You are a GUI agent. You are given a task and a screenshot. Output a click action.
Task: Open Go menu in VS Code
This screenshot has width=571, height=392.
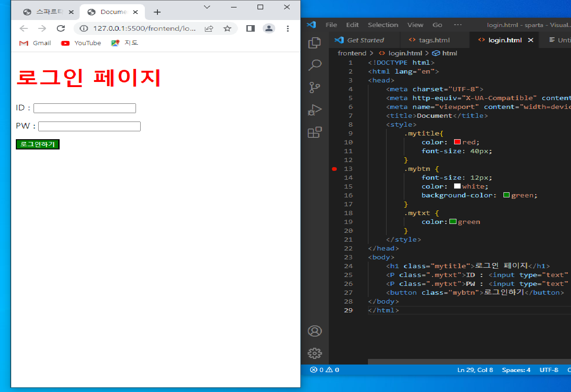[437, 25]
